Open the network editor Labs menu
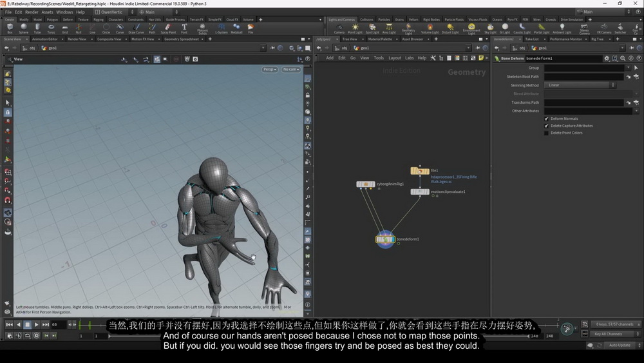The image size is (644, 363). pyautogui.click(x=409, y=58)
